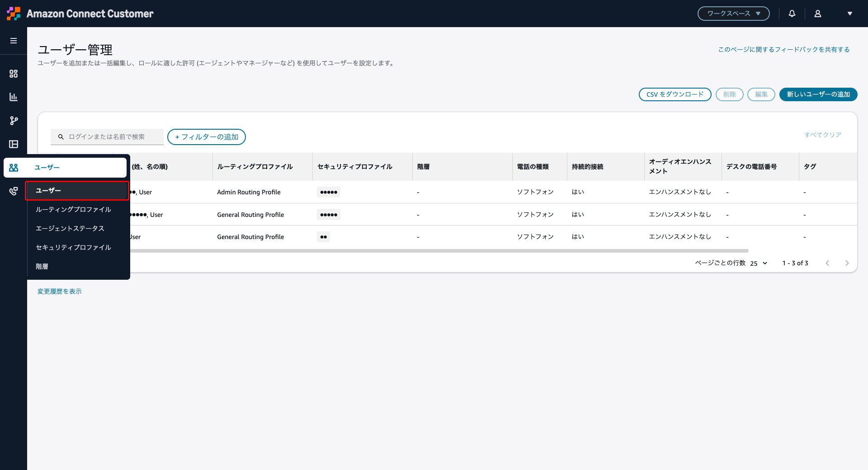Image resolution: width=868 pixels, height=470 pixels.
Task: Click the 編集 button
Action: point(761,94)
